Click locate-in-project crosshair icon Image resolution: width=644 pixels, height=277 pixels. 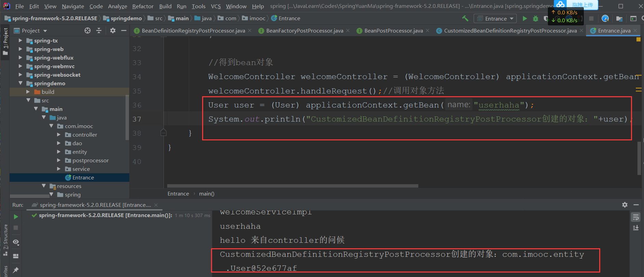click(88, 30)
